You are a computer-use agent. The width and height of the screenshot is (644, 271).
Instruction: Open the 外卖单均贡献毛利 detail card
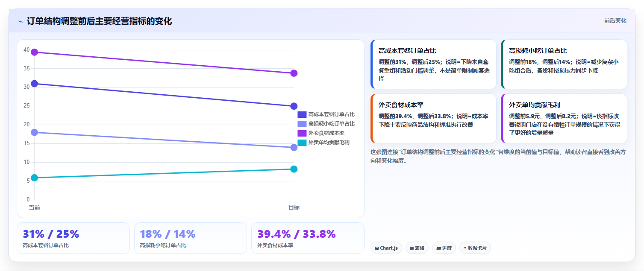click(564, 119)
